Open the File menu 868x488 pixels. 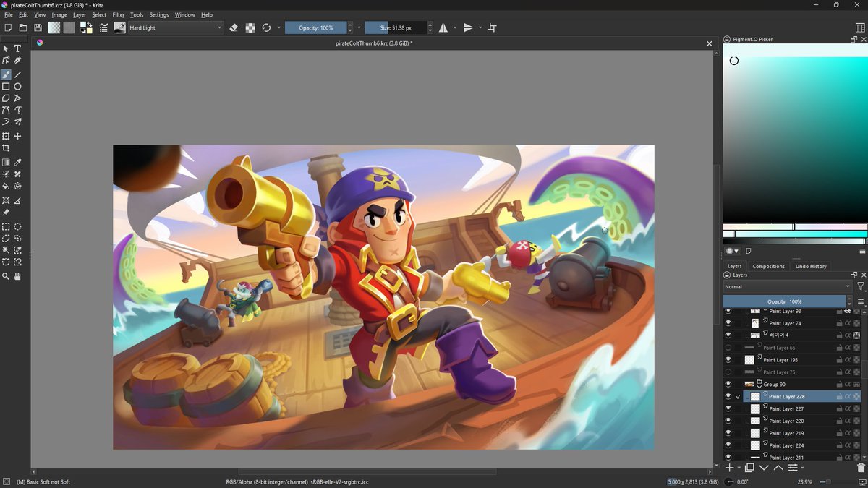(9, 14)
